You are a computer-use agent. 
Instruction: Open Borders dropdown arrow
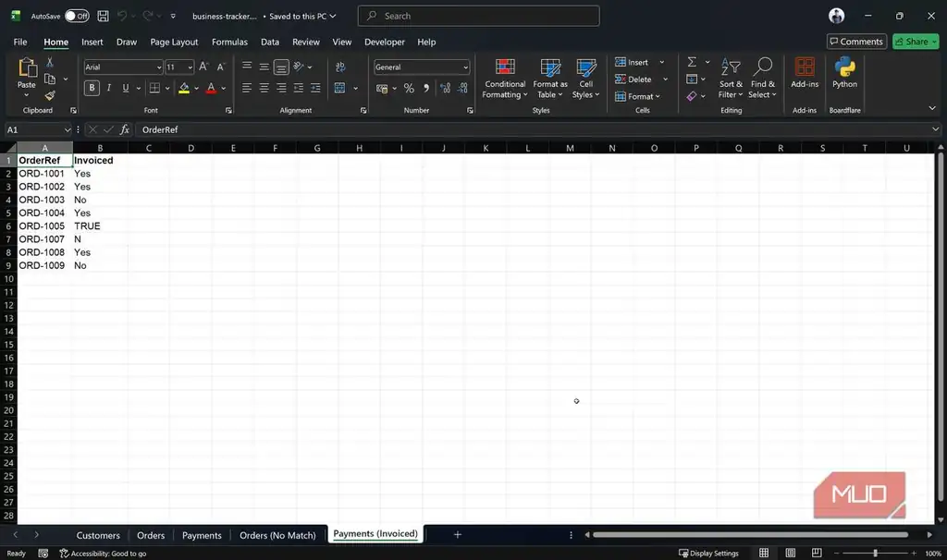(x=167, y=88)
